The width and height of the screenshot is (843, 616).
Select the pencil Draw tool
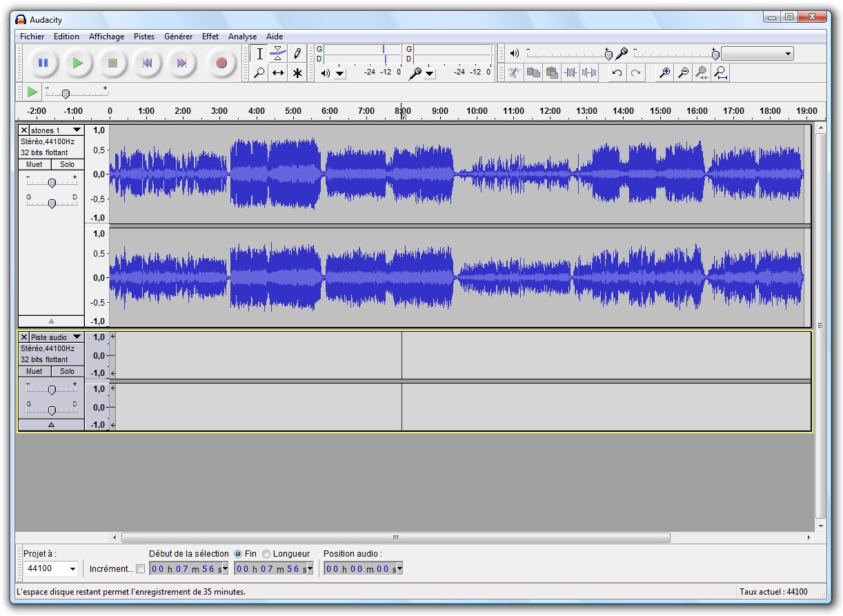[x=297, y=54]
